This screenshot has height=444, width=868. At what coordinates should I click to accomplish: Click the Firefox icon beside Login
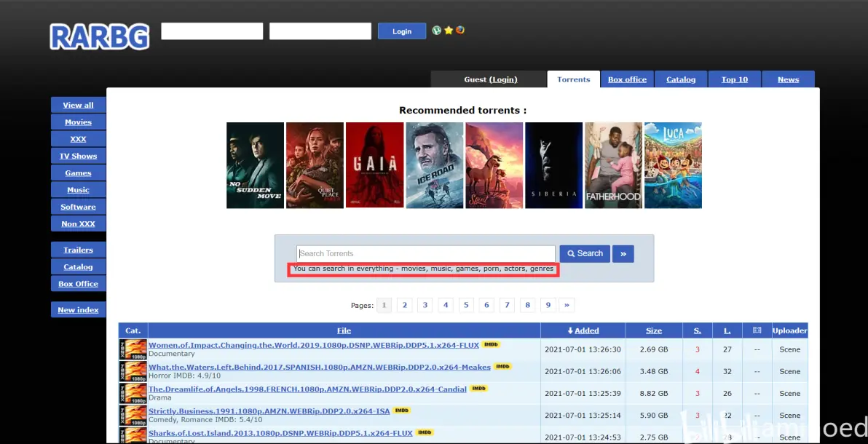tap(460, 31)
